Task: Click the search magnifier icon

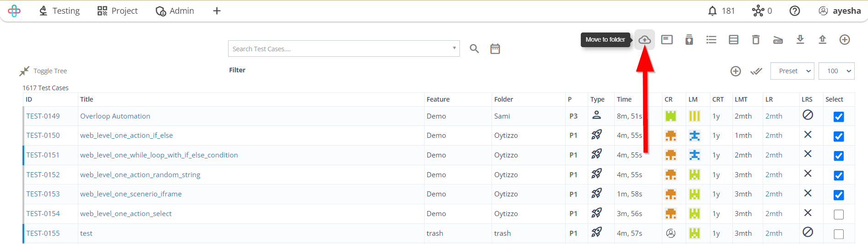Action: pyautogui.click(x=474, y=49)
